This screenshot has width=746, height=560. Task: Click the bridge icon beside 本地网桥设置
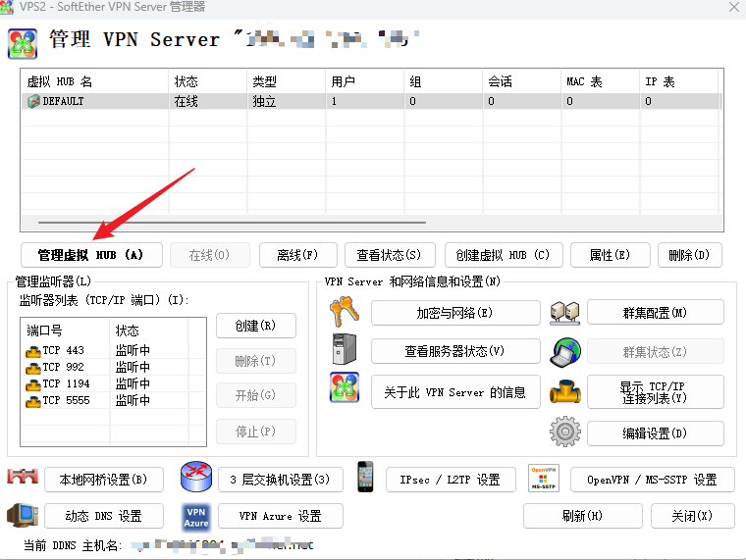(23, 479)
